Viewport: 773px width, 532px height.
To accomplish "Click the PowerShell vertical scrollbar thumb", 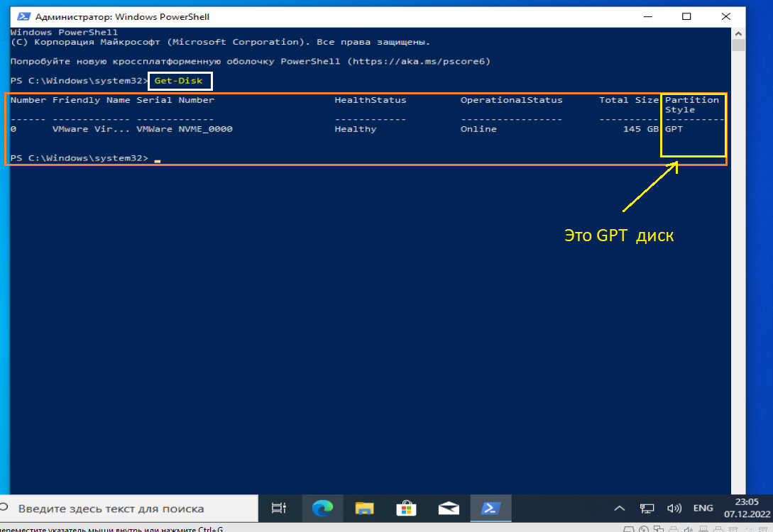I will tap(738, 45).
